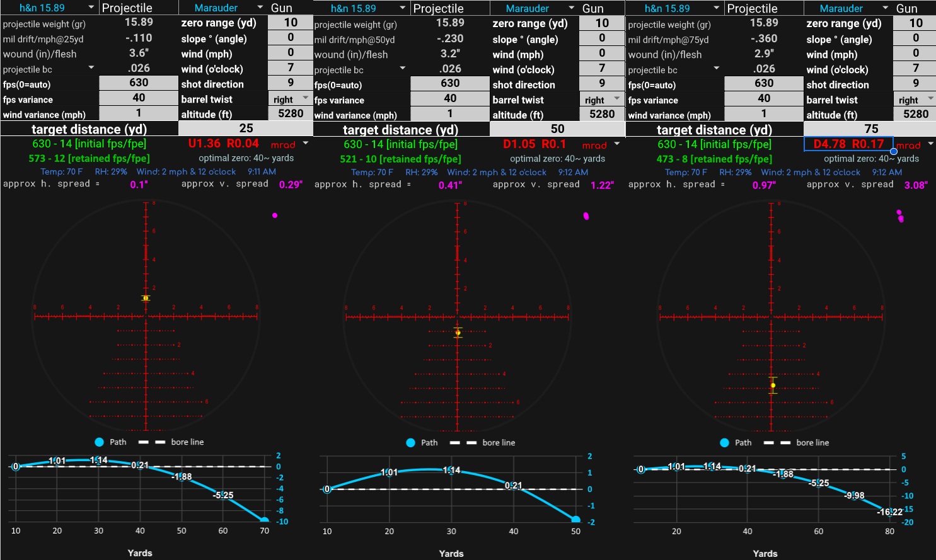Click Path legend dot in 75-yard chart
This screenshot has height=560, width=936.
click(x=724, y=443)
